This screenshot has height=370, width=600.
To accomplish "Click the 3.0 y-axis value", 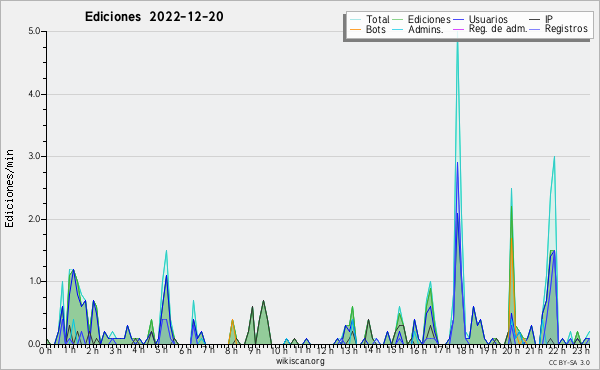I will point(34,156).
